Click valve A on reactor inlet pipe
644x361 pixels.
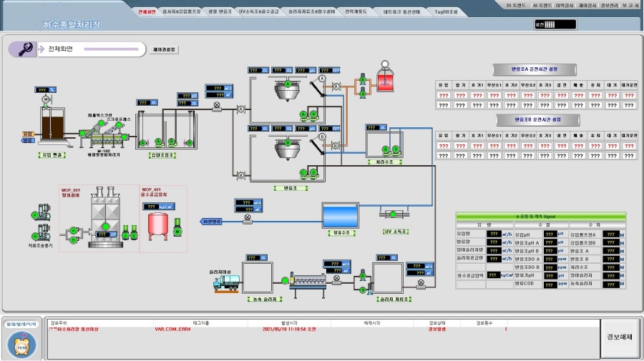point(241,109)
